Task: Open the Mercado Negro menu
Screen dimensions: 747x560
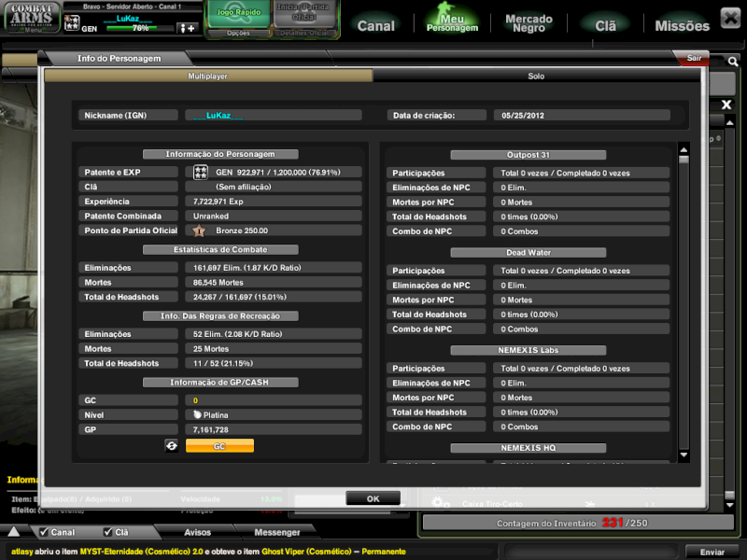Action: (529, 24)
